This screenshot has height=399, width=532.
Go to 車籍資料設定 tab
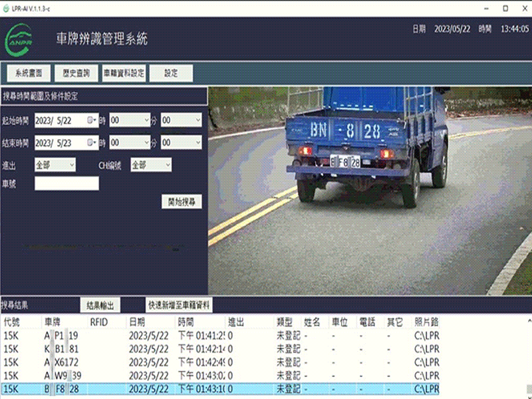[x=124, y=73]
